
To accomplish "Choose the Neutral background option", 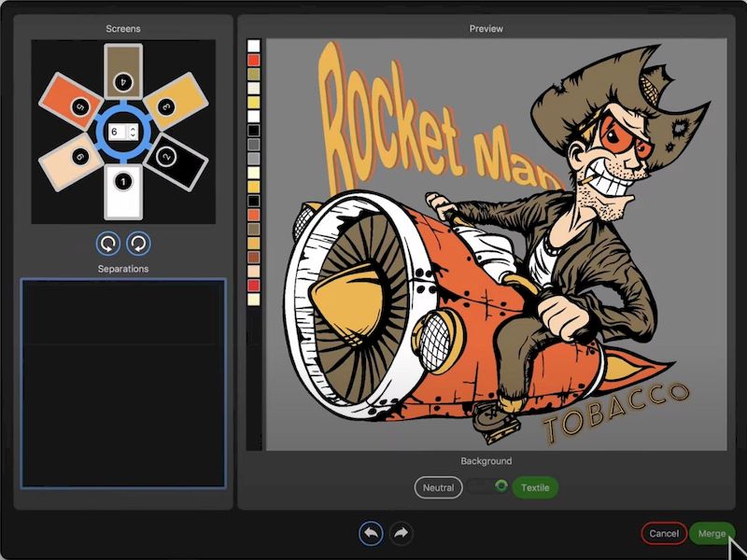I will [x=438, y=487].
